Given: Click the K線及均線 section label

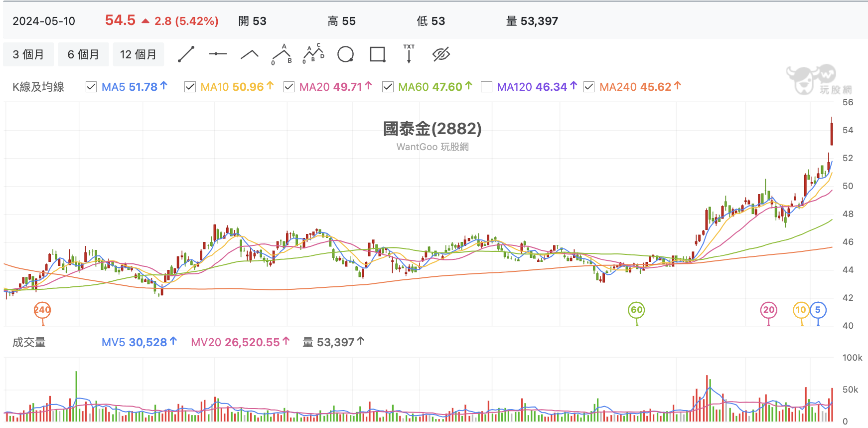Looking at the screenshot, I should tap(38, 87).
